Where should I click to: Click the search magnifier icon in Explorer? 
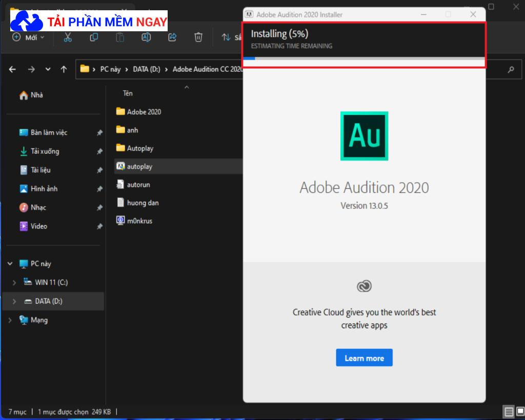point(511,69)
